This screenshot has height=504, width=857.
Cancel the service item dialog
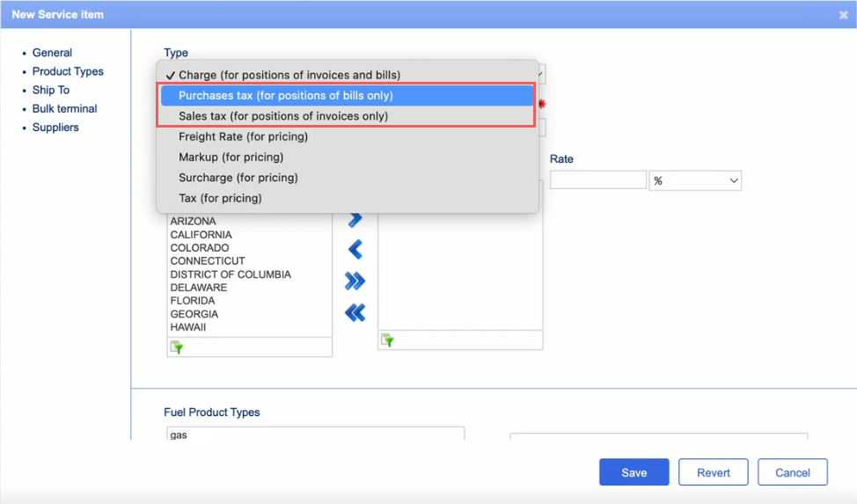(792, 472)
